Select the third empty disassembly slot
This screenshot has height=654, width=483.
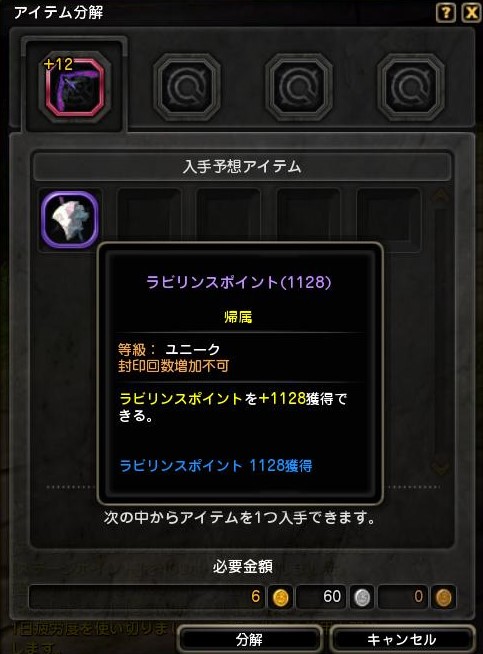coord(299,87)
